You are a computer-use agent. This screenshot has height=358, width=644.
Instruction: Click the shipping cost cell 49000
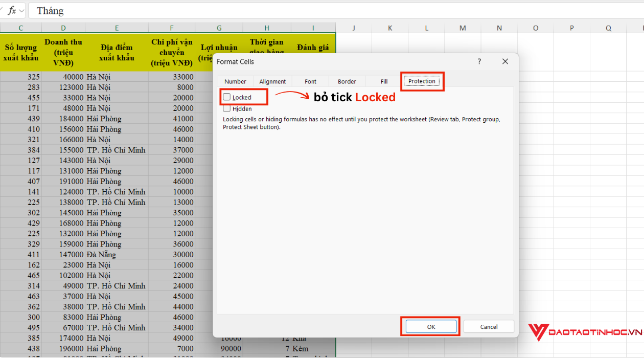[x=172, y=338]
